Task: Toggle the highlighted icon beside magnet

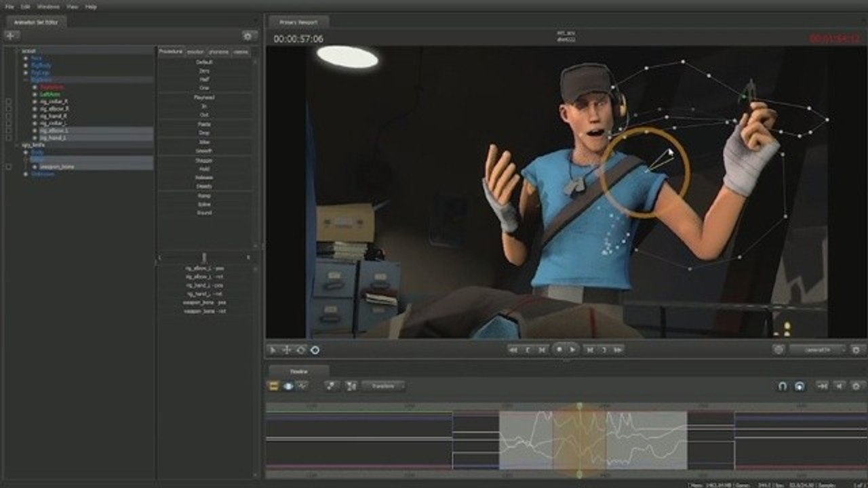Action: (799, 386)
